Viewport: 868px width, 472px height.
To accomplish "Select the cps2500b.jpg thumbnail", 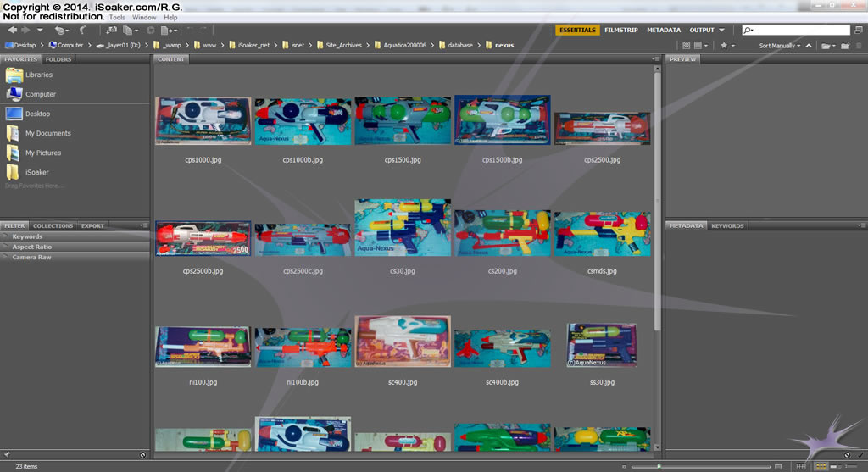I will [x=203, y=238].
